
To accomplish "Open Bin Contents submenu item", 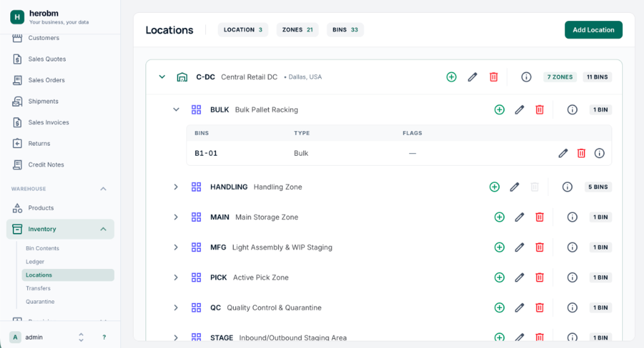I will (42, 248).
